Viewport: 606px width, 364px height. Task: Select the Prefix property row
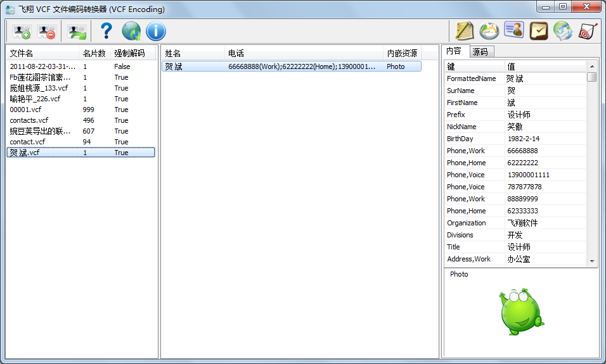coord(515,114)
